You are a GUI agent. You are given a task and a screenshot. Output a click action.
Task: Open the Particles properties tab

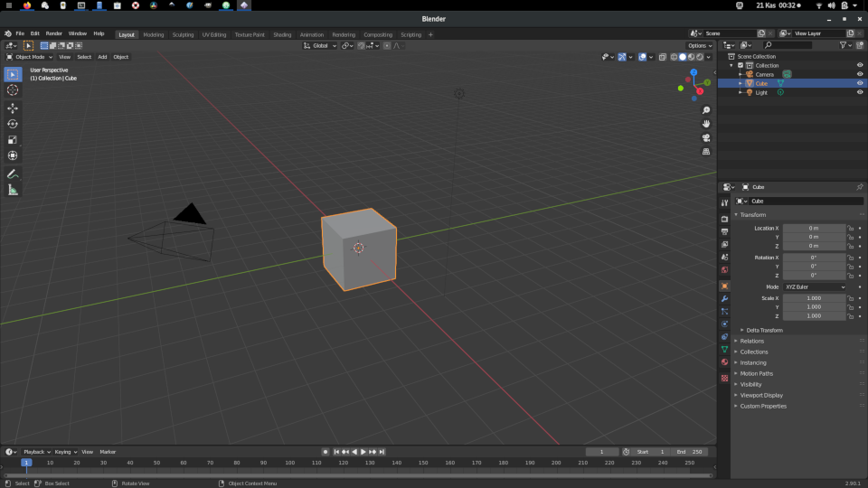(x=724, y=312)
